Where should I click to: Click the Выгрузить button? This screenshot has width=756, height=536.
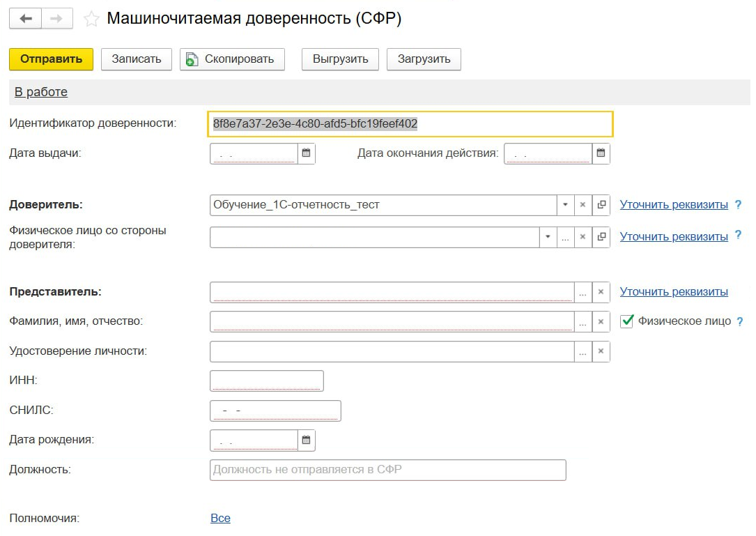(x=340, y=59)
